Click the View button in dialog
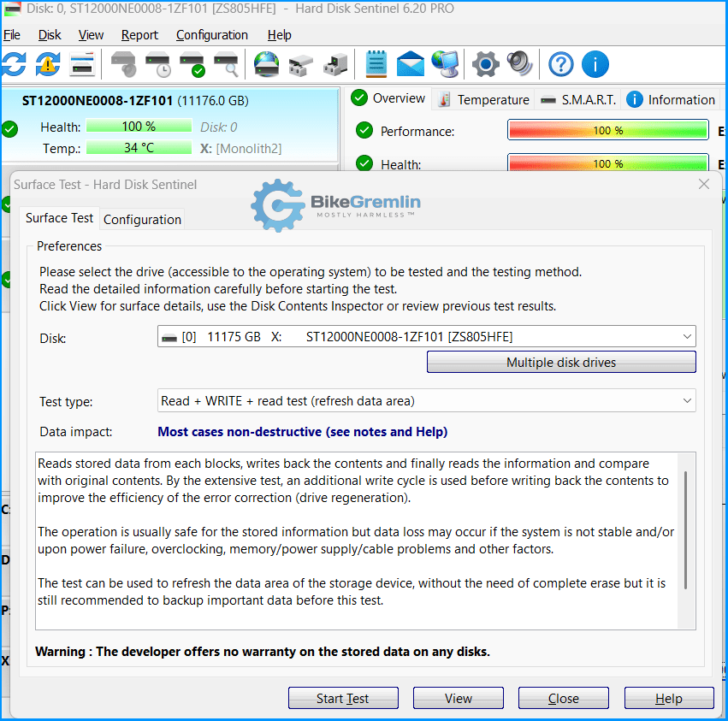This screenshot has width=728, height=721. point(459,698)
